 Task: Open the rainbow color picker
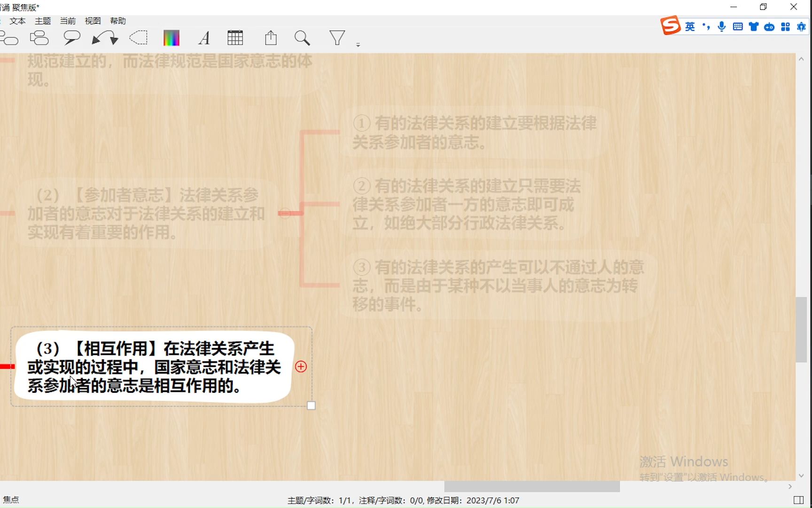tap(172, 38)
